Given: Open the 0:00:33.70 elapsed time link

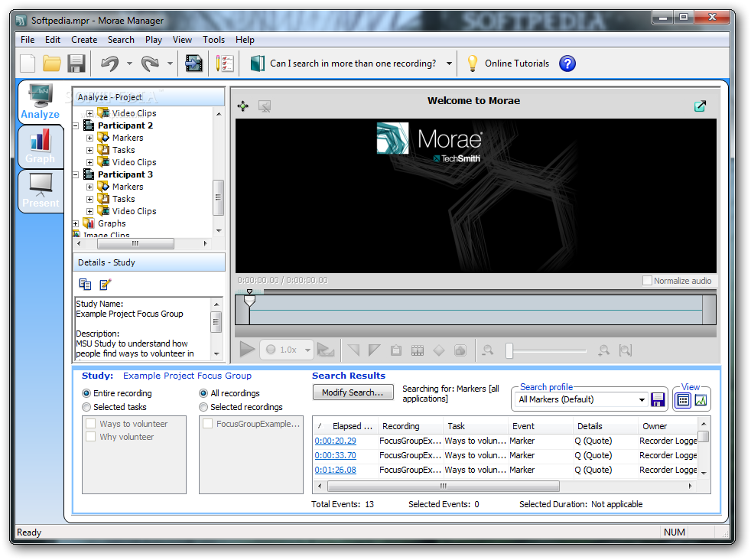Looking at the screenshot, I should click(x=335, y=455).
